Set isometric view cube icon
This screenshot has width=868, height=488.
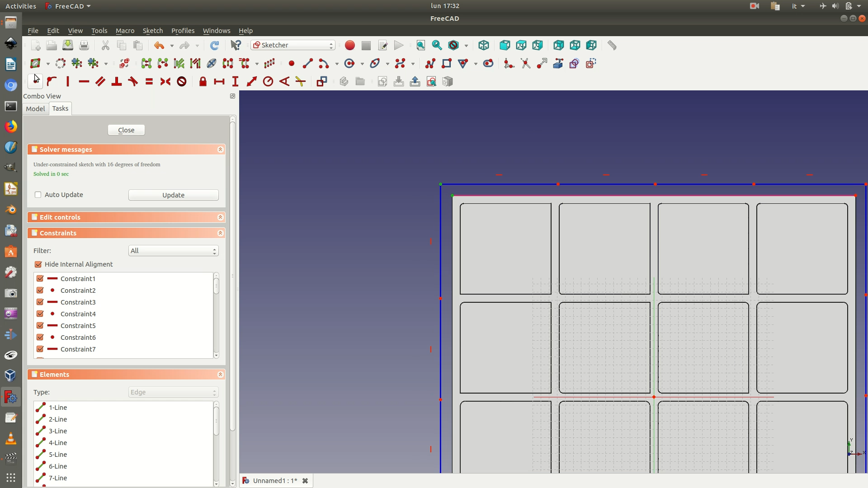(484, 45)
